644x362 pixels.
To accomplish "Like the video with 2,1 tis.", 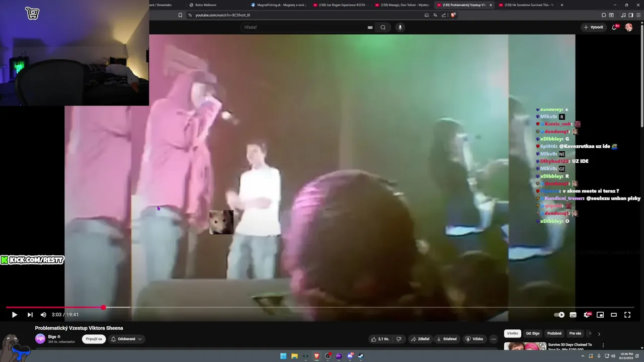I will pos(380,339).
